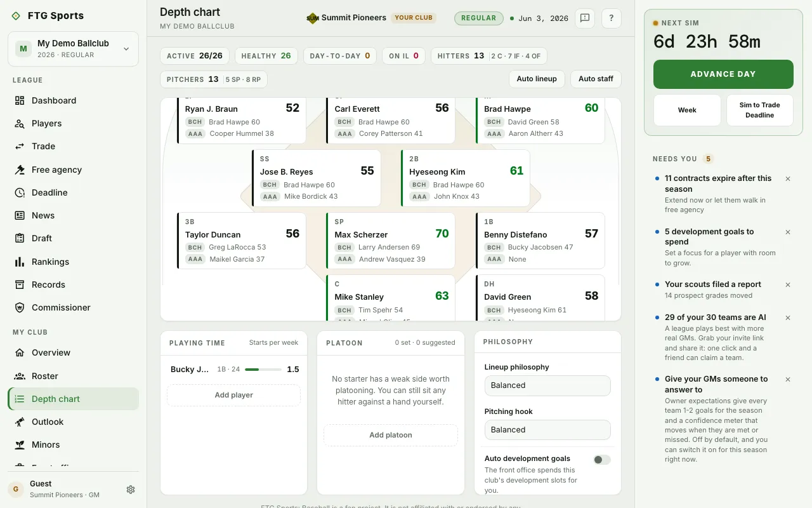Dismiss the contracts expire notification
The image size is (812, 508).
[788, 179]
